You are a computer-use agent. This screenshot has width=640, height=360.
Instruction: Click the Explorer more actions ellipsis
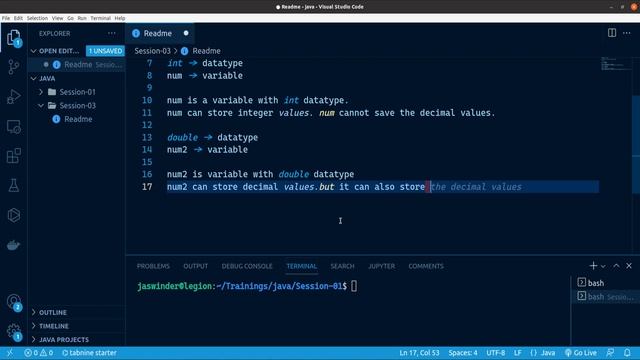coord(111,33)
